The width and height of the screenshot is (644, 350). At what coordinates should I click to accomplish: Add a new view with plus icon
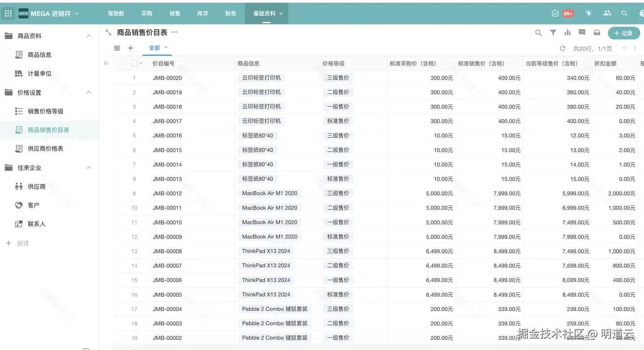[x=131, y=48]
